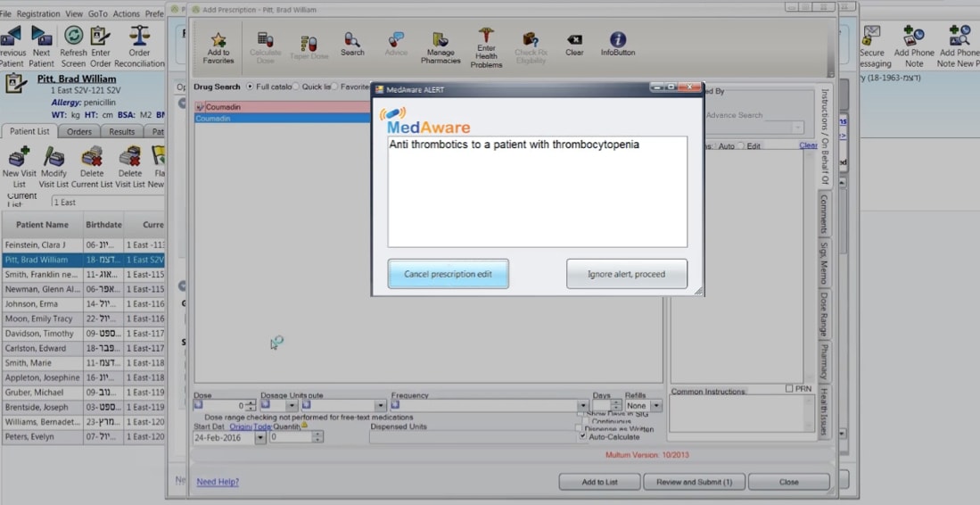Click the Quantity input field
The width and height of the screenshot is (980, 505).
[x=291, y=437]
